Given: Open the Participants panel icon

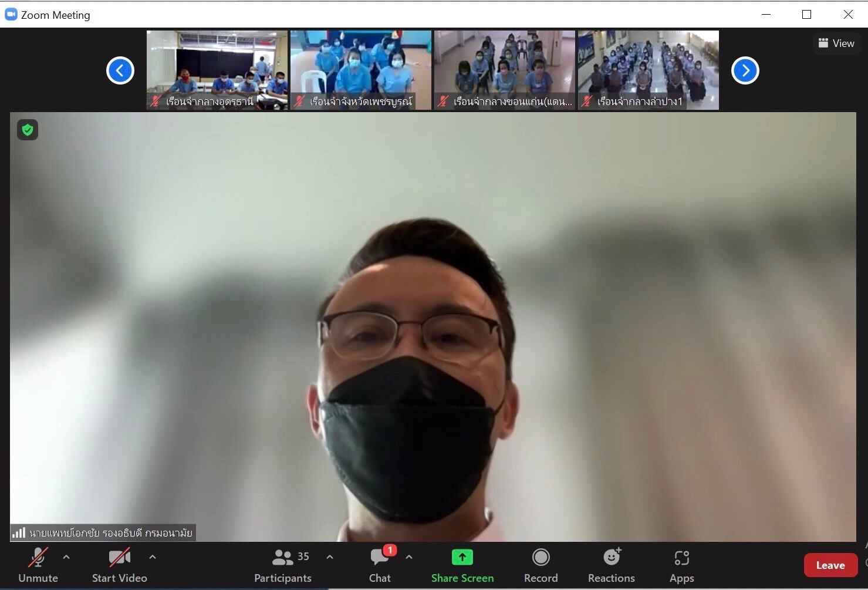Looking at the screenshot, I should coord(283,558).
